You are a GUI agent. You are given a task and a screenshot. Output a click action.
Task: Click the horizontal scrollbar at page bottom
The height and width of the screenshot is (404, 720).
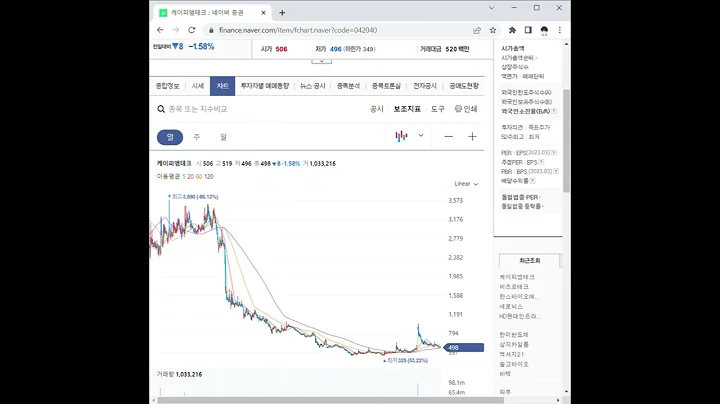[x=331, y=400]
